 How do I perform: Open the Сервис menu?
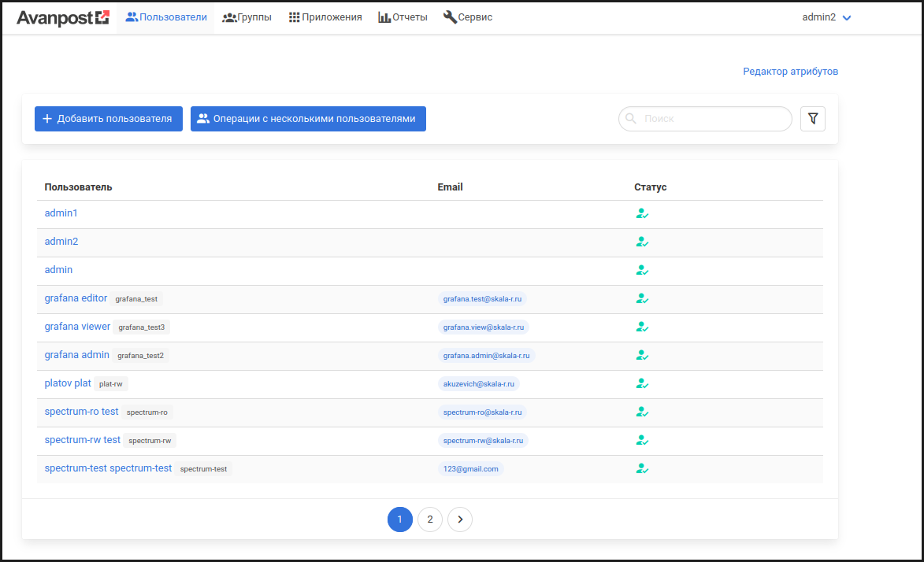point(468,17)
